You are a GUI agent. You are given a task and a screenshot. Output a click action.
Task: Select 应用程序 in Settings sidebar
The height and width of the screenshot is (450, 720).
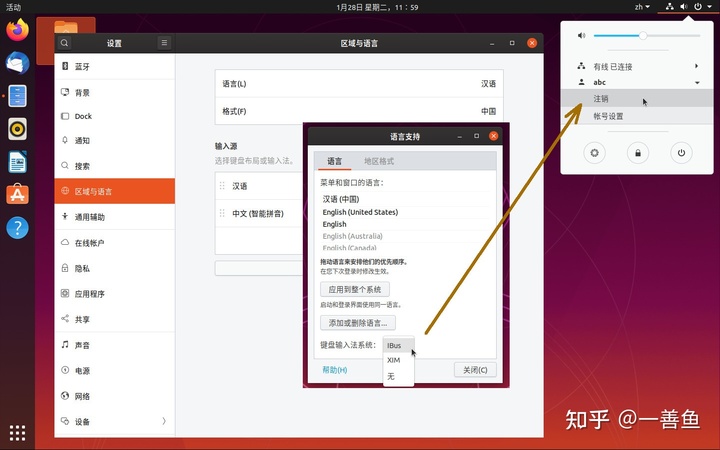(114, 293)
